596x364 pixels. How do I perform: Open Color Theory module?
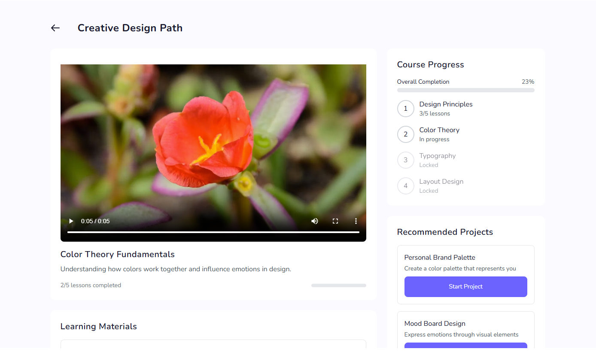439,130
